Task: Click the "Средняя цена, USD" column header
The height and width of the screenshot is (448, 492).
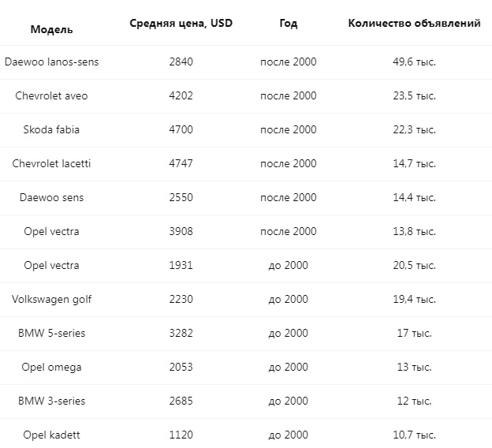Action: [x=181, y=23]
